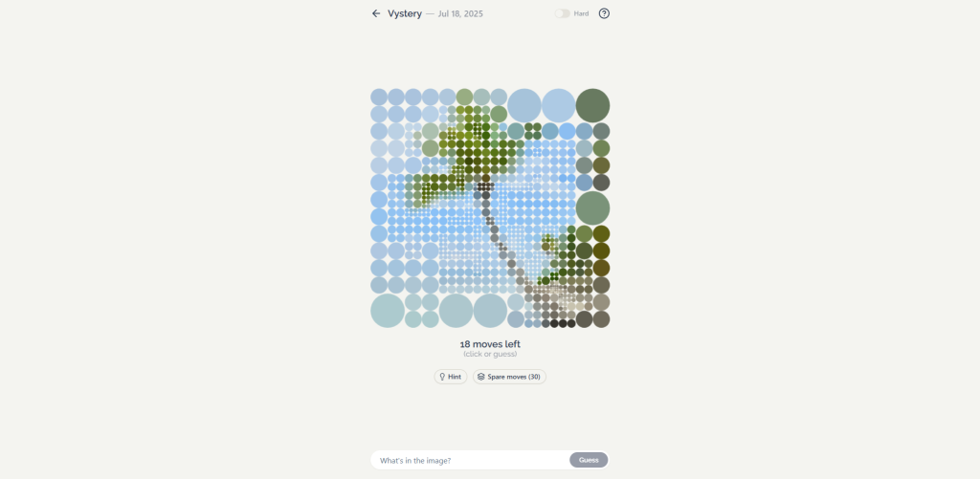
Task: Submit with the Guess button
Action: [x=589, y=460]
